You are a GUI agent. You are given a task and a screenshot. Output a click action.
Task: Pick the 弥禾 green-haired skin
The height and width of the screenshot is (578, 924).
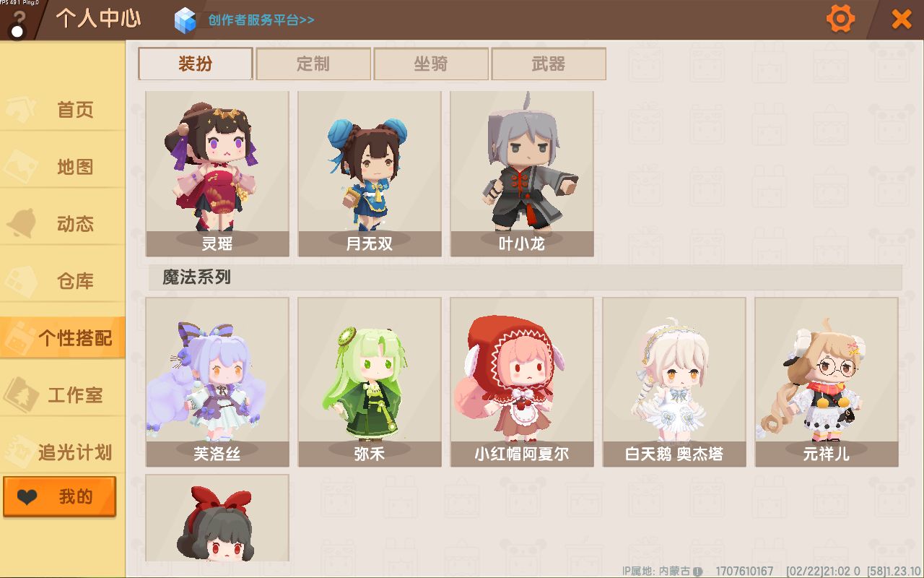click(x=370, y=382)
